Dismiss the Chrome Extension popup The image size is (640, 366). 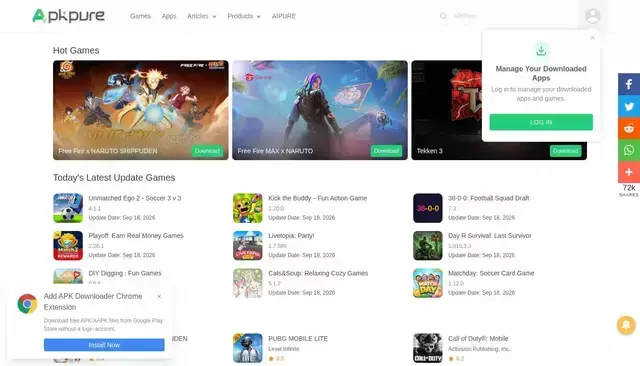click(x=159, y=297)
